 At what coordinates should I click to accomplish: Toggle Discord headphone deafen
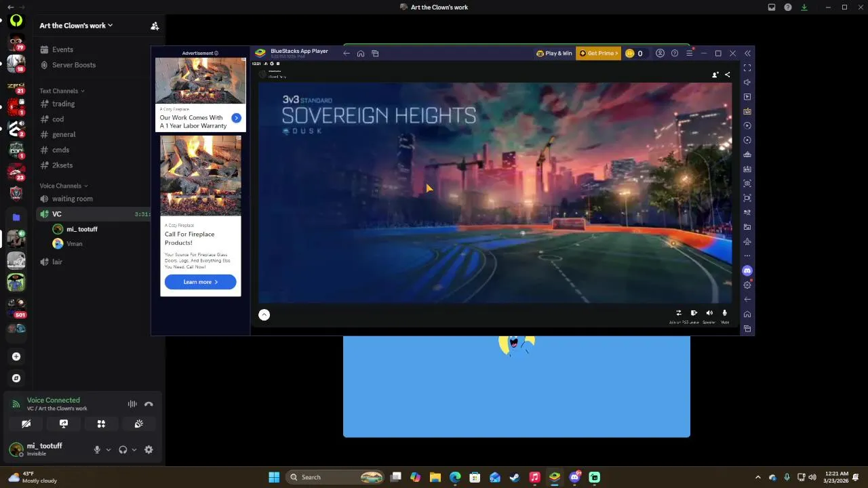coord(123,449)
